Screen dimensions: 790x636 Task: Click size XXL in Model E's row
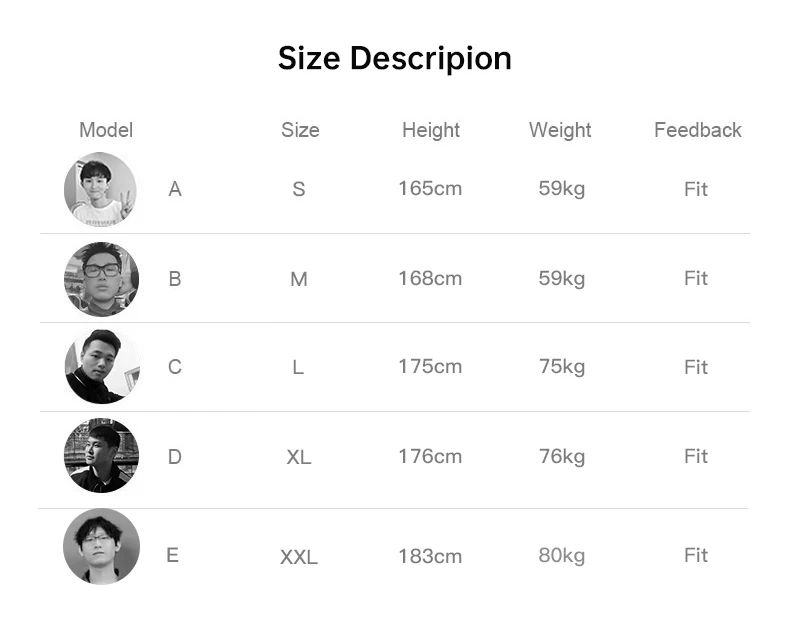tap(299, 557)
